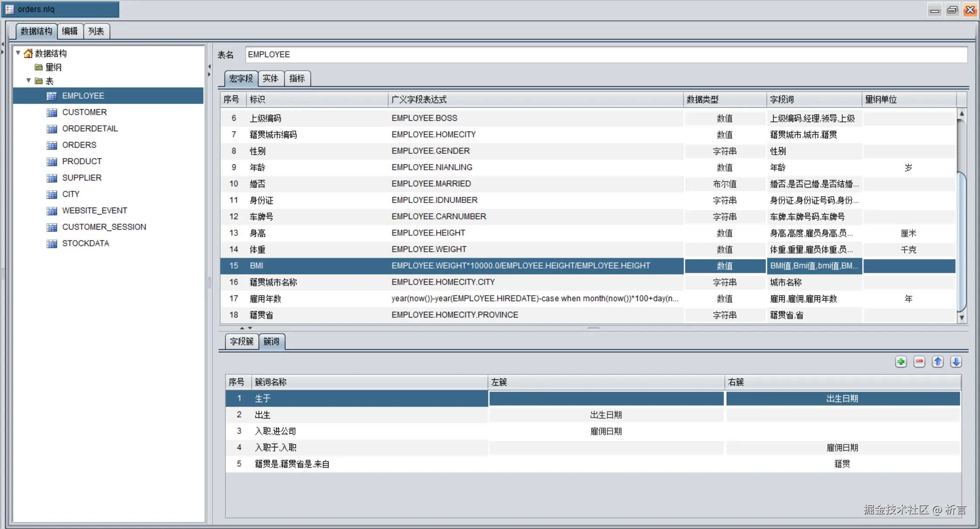Collapse the 数据结构 root tree node
The height and width of the screenshot is (529, 980).
(18, 53)
